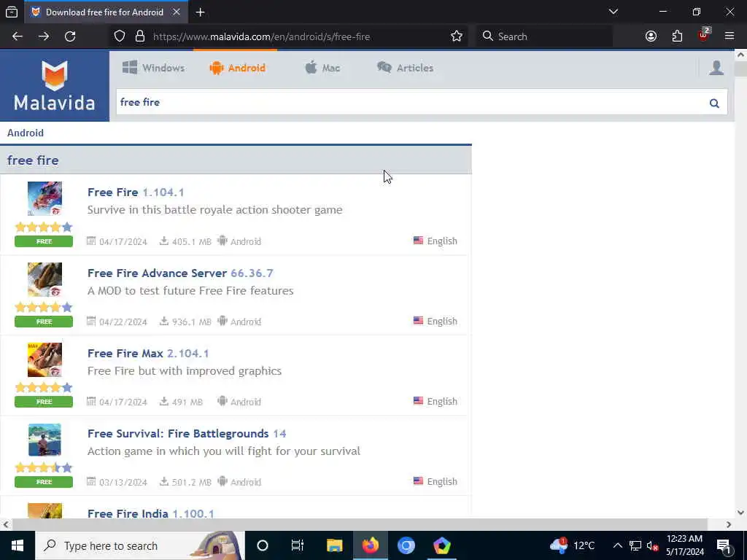Click star rating of Free Survival Battlegrounds
The width and height of the screenshot is (747, 560).
point(44,467)
